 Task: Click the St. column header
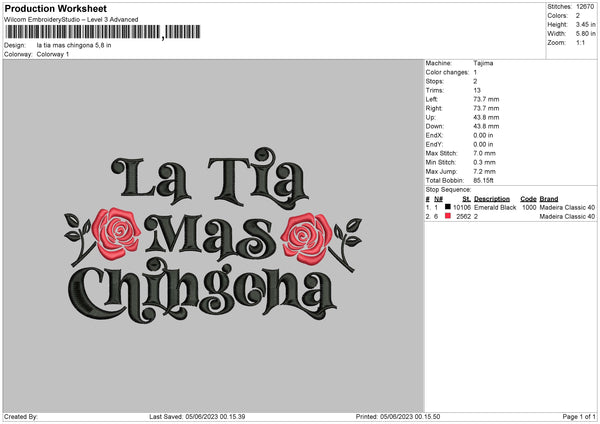[x=466, y=199]
